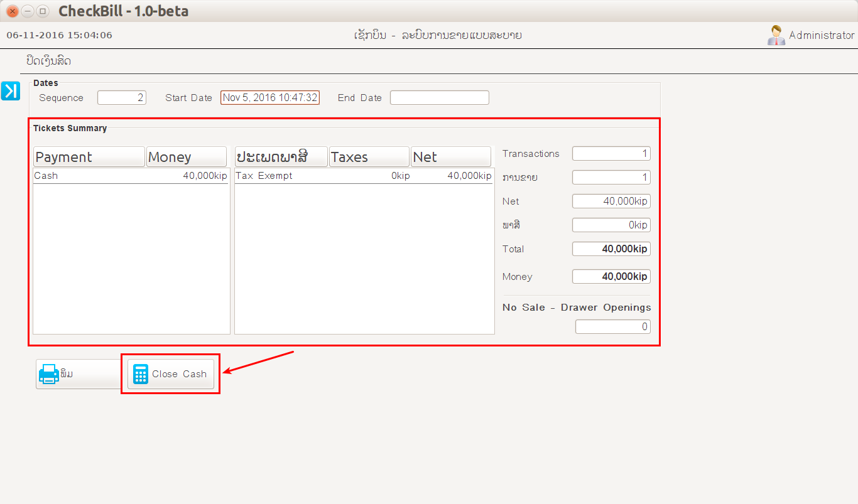Click the window minimize button
Viewport: 858px width, 504px height.
tap(28, 11)
